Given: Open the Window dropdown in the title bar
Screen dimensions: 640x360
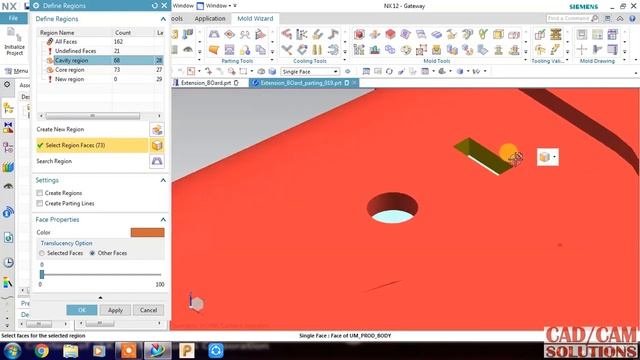Looking at the screenshot, I should click(x=216, y=6).
